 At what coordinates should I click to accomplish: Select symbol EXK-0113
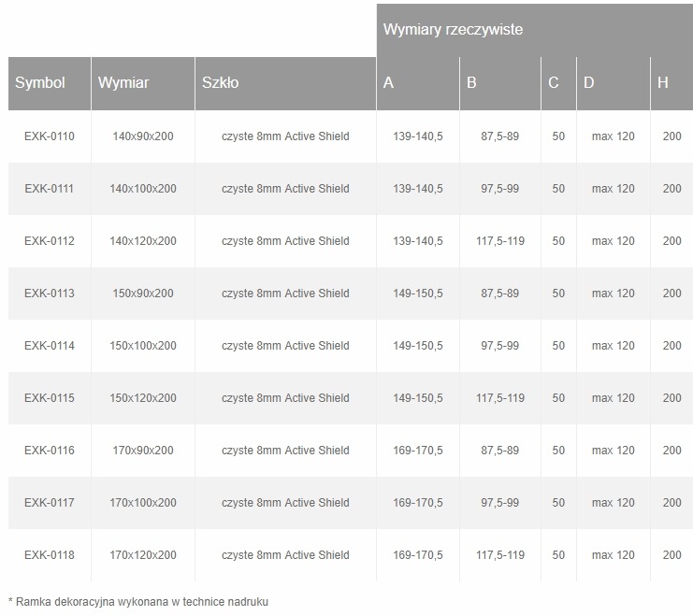50,294
